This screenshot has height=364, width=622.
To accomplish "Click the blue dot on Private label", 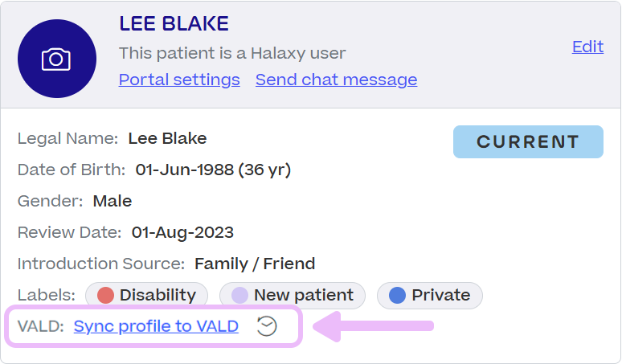I will tap(397, 296).
